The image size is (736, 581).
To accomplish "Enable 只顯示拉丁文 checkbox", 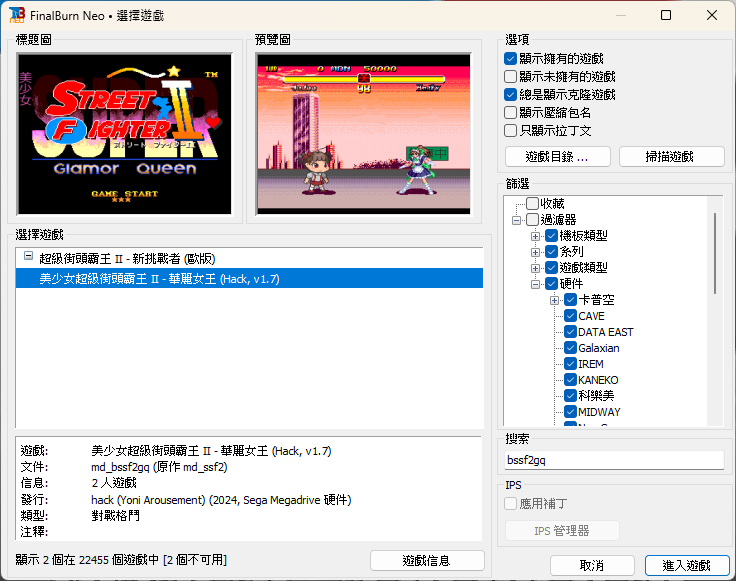I will click(510, 130).
